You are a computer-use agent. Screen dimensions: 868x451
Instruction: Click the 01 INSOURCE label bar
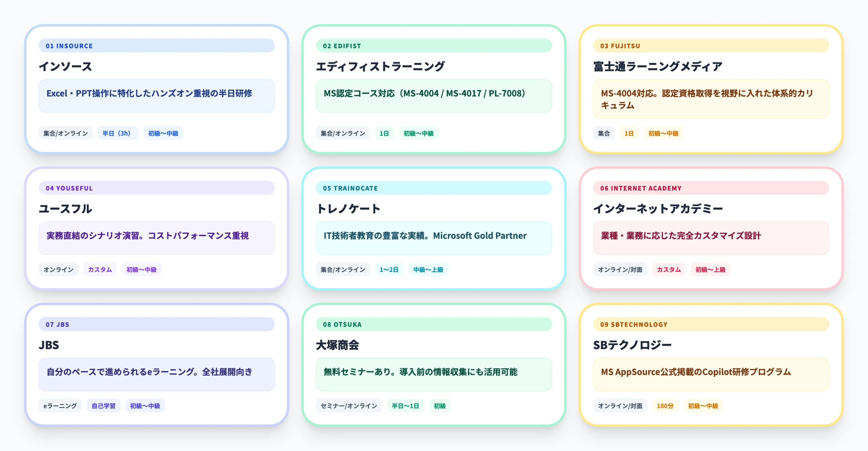(x=157, y=46)
